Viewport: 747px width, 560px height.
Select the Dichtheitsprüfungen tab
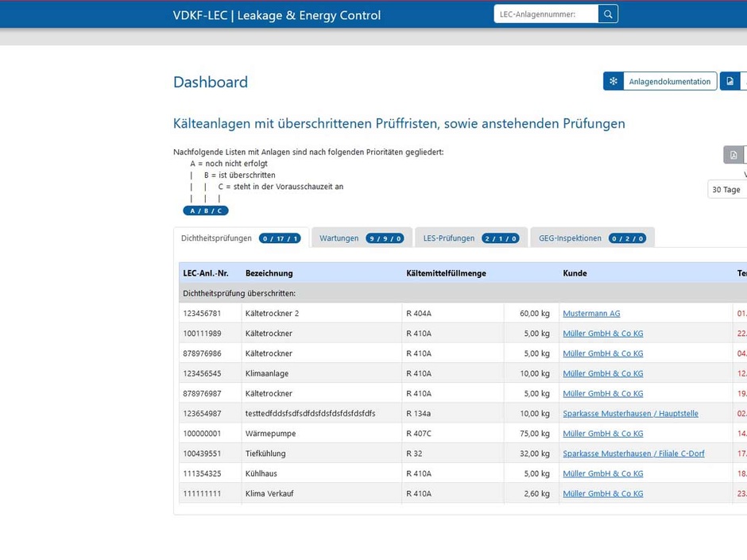(x=216, y=238)
